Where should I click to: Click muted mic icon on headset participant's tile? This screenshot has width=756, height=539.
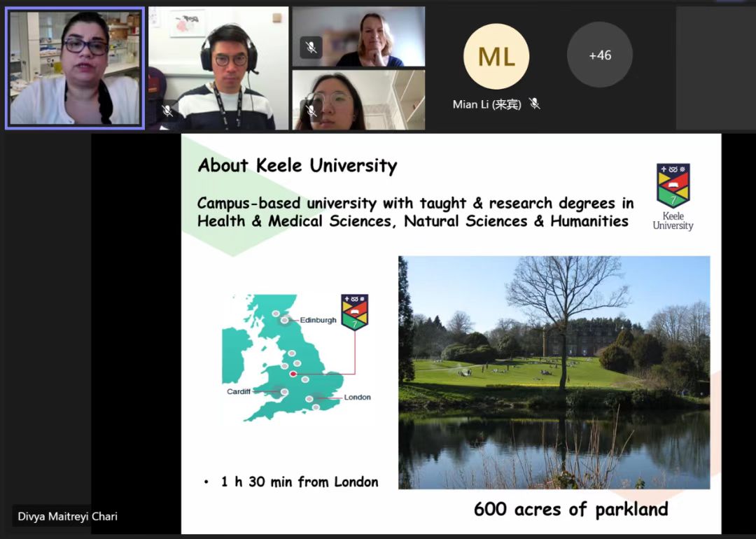pyautogui.click(x=167, y=111)
